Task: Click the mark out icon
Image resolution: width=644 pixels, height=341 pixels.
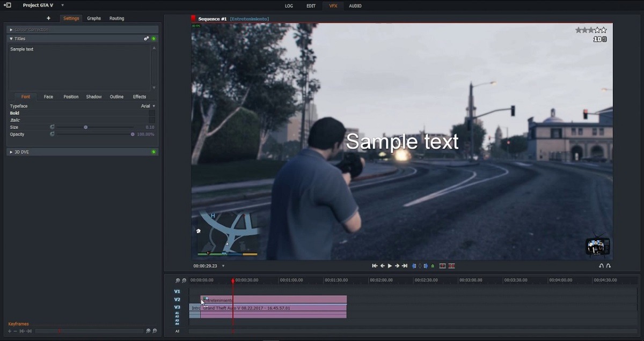Action: click(426, 266)
